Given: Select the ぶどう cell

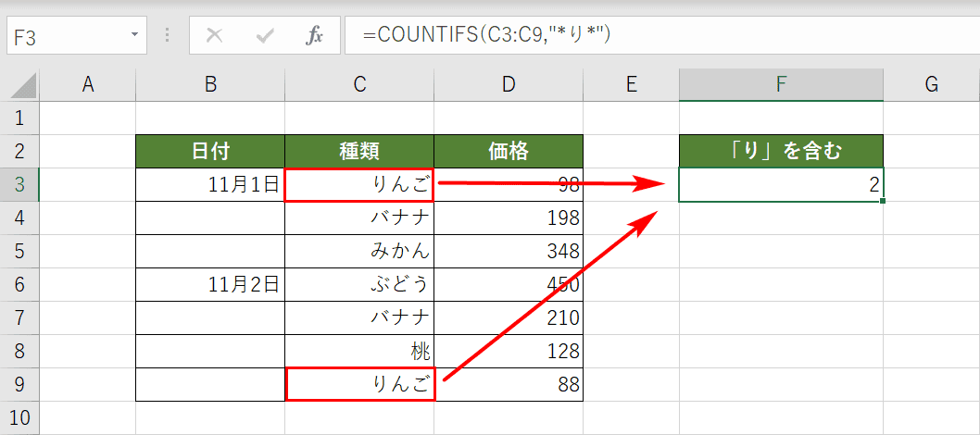Looking at the screenshot, I should pyautogui.click(x=359, y=284).
